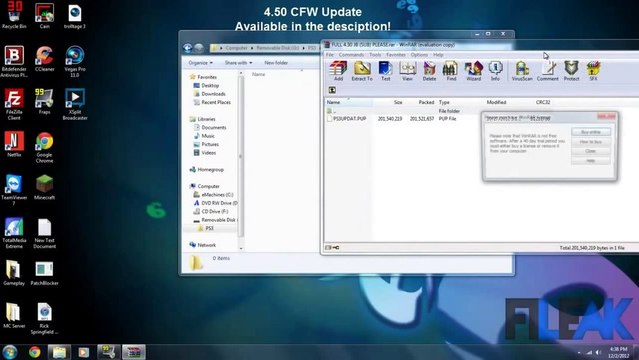
Task: Open the Tools menu in WinRAR
Action: (x=375, y=55)
